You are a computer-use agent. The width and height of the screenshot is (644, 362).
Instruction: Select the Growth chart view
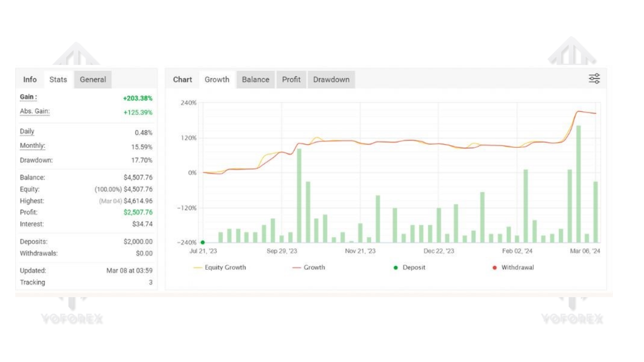point(217,79)
